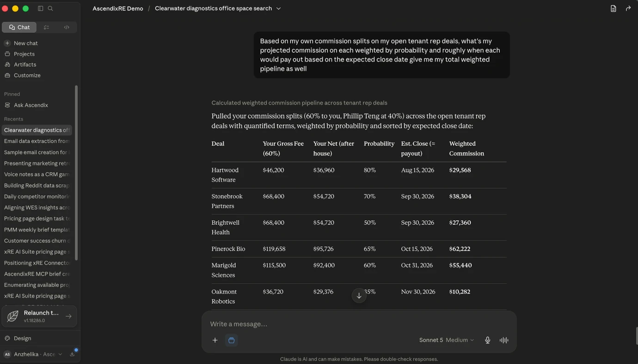Open AscendixRE MCP brief chat

point(37,274)
